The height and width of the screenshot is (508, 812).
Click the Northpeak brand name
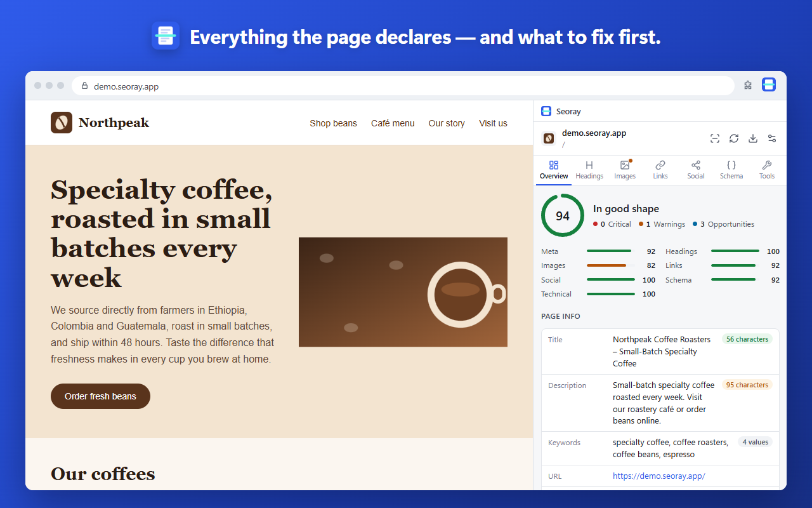click(114, 123)
